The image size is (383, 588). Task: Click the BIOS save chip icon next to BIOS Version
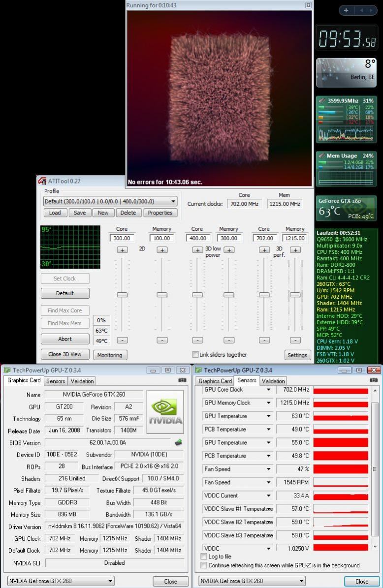pos(179,442)
